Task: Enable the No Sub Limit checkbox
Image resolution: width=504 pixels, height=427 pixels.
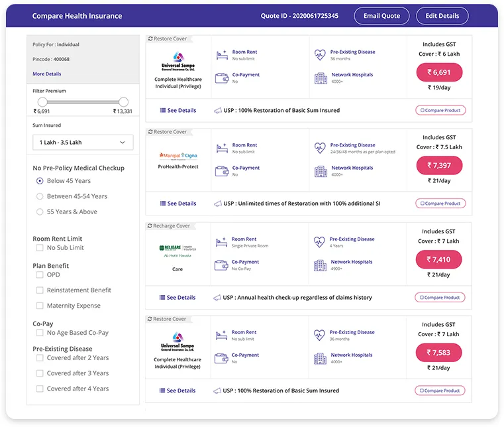Action: tap(40, 248)
